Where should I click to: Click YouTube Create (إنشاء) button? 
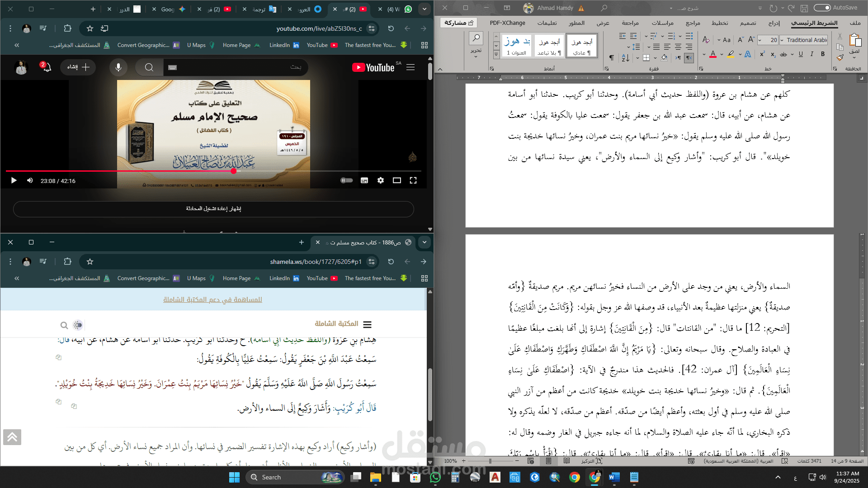(x=78, y=67)
